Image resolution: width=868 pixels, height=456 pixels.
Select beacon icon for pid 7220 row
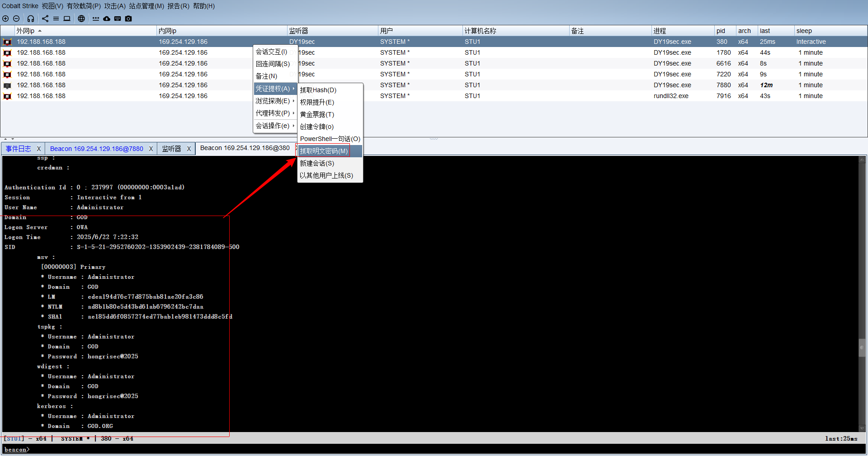click(7, 75)
